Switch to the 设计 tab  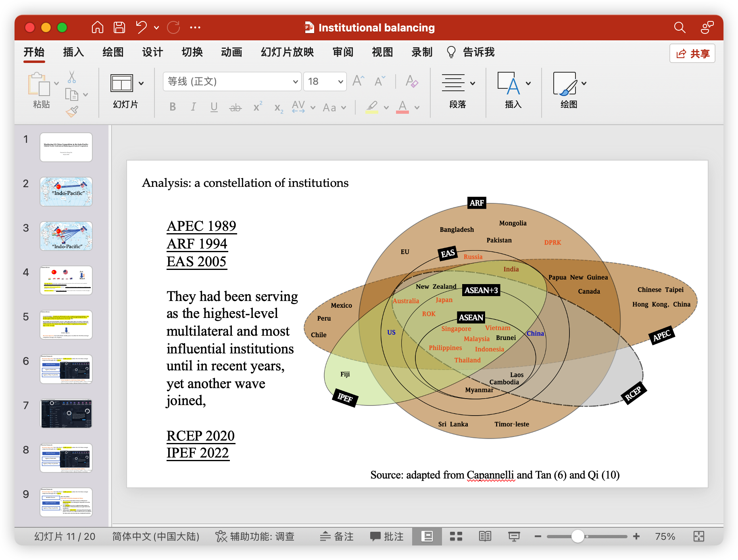click(x=152, y=52)
